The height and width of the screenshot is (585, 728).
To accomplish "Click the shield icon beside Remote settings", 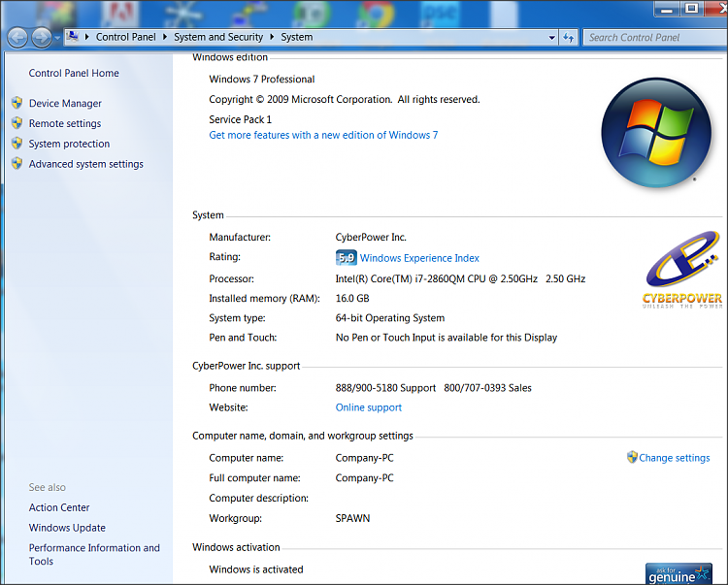I will pos(17,123).
